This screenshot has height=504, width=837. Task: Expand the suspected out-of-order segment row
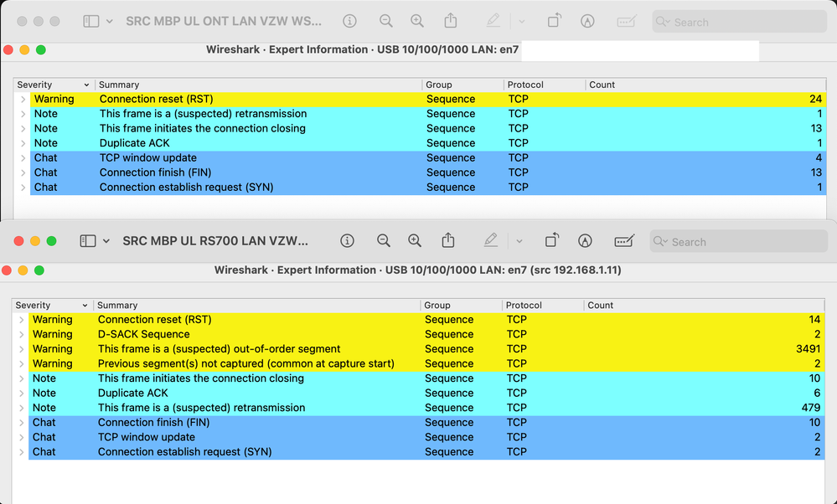[x=22, y=349]
